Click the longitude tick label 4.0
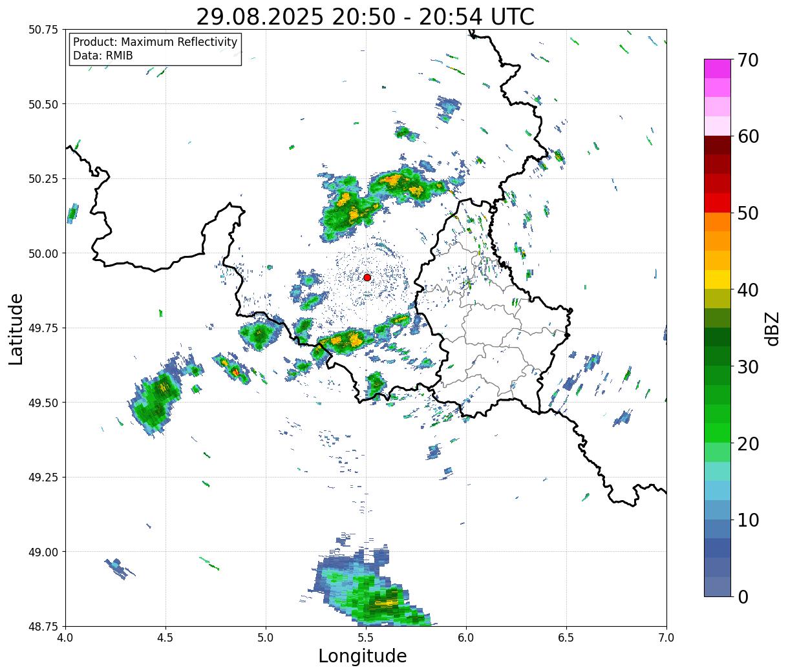This screenshot has height=672, width=788. pos(65,638)
